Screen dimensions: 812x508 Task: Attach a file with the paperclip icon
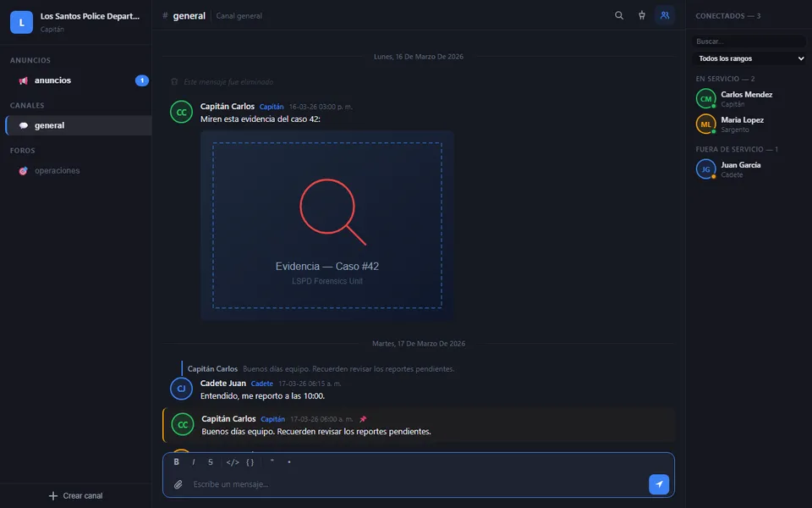[x=178, y=484]
